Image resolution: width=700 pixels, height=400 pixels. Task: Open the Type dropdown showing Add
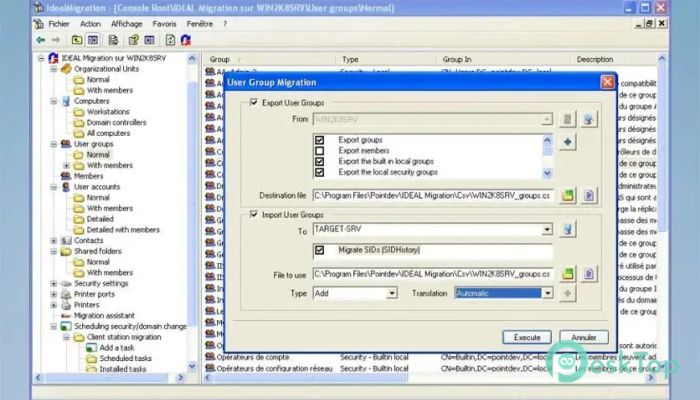coord(392,293)
